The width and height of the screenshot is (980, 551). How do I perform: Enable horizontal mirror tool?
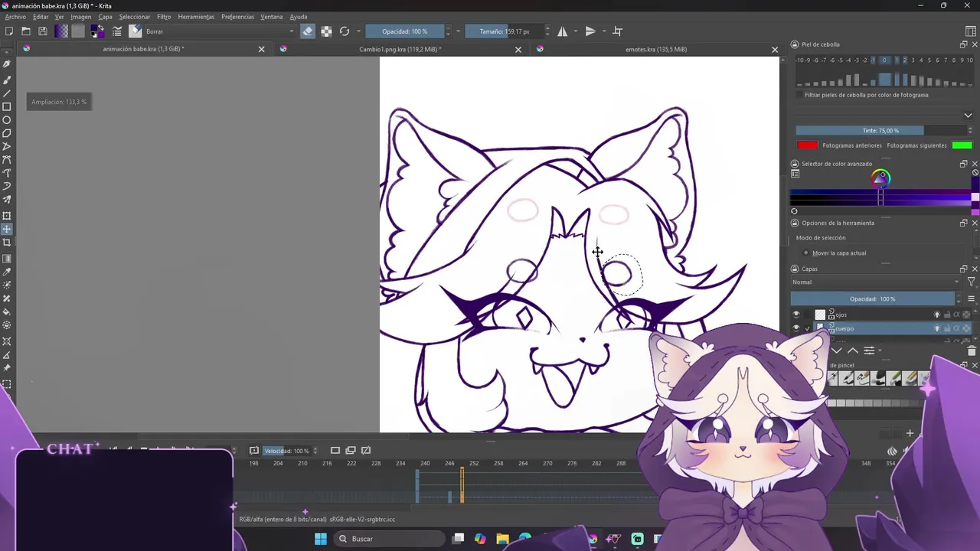(563, 31)
